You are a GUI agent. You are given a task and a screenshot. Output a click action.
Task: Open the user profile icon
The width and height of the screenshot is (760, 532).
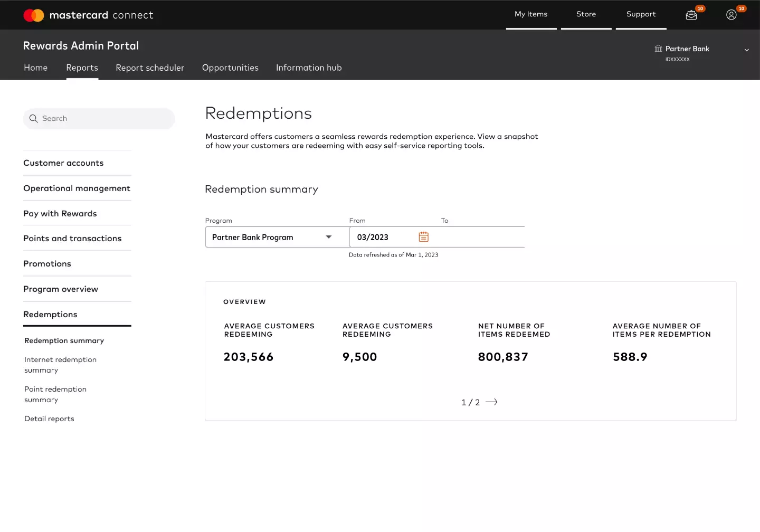pos(731,15)
